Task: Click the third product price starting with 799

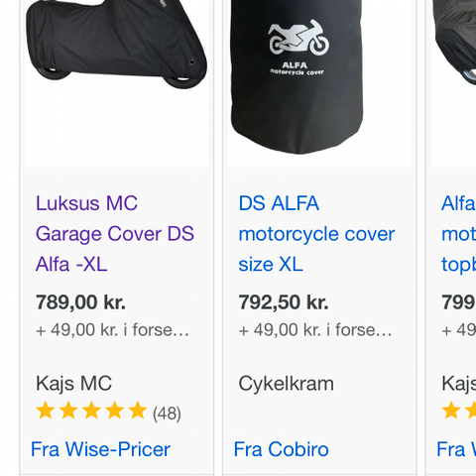Action: pos(459,302)
